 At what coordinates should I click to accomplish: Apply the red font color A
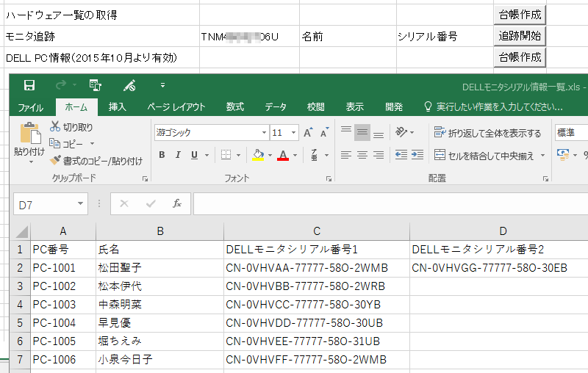pos(283,155)
